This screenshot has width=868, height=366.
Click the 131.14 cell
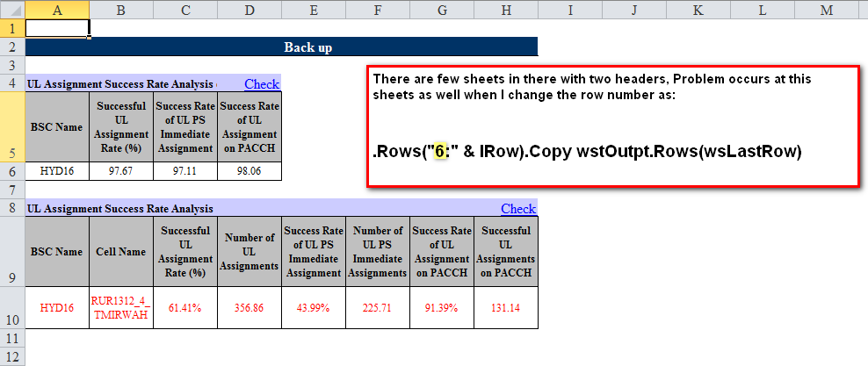[506, 308]
